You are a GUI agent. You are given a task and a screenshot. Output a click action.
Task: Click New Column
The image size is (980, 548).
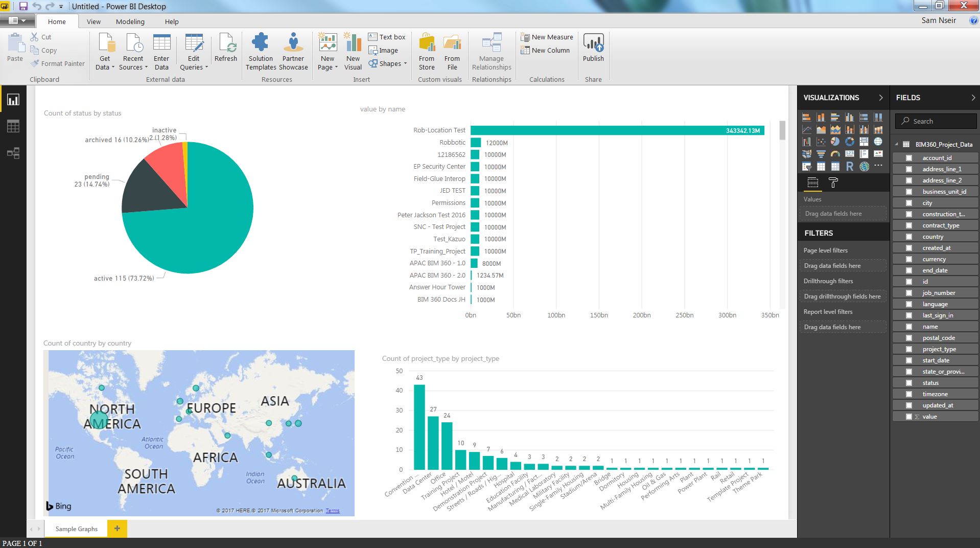click(x=545, y=50)
